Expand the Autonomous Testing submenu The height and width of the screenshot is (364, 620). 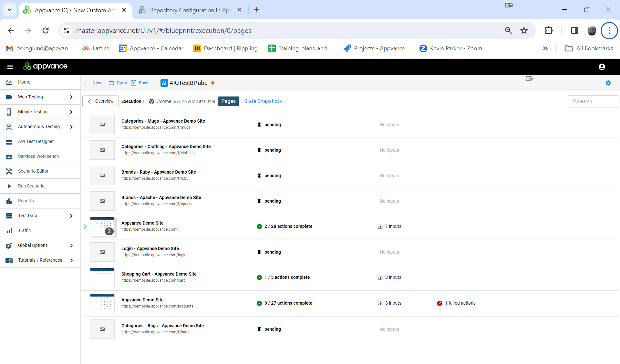71,127
